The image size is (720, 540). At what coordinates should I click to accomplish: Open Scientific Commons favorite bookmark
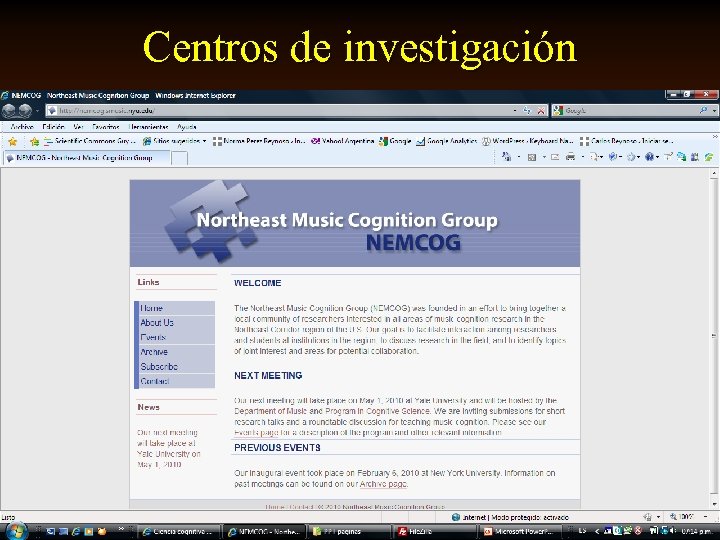pyautogui.click(x=90, y=141)
